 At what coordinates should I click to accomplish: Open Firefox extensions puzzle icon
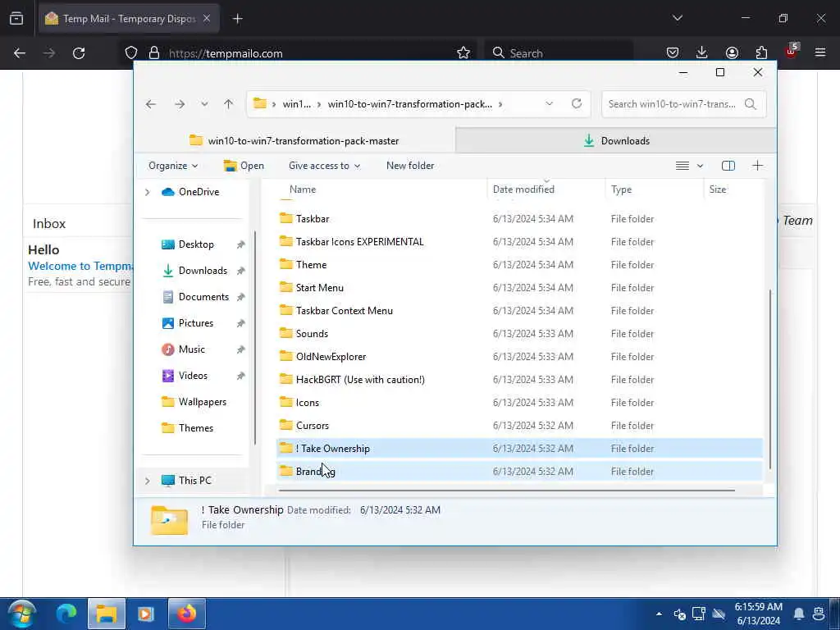coord(761,52)
